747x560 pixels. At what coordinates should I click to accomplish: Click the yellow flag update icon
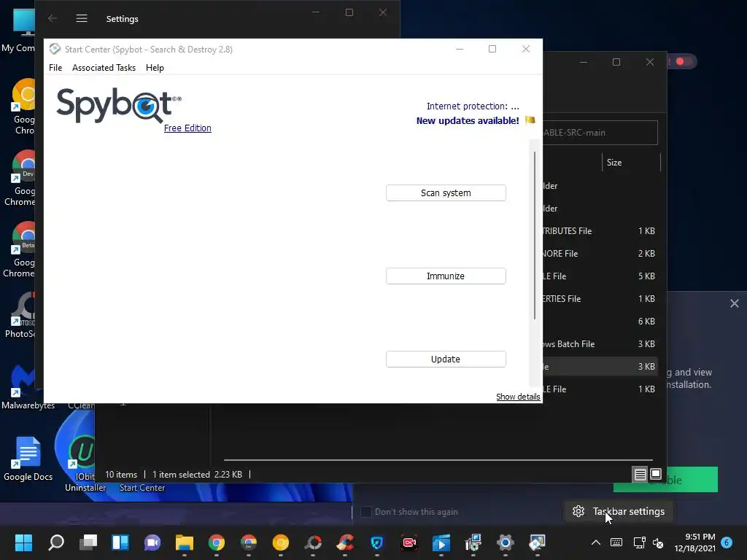point(530,120)
